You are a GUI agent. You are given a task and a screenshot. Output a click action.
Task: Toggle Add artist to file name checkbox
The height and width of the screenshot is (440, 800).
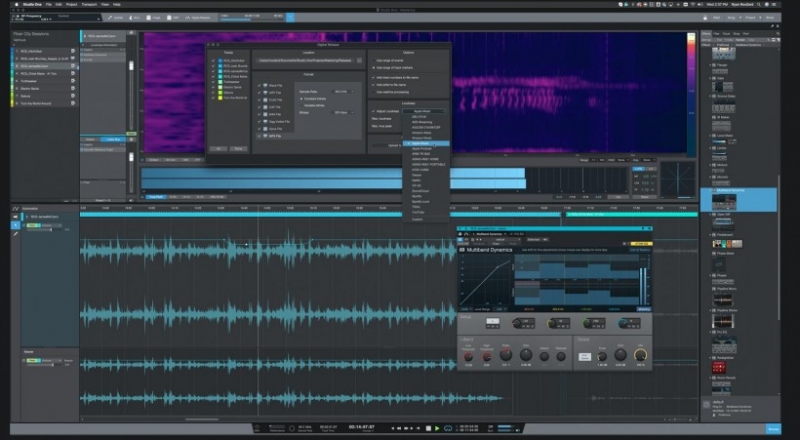point(373,85)
